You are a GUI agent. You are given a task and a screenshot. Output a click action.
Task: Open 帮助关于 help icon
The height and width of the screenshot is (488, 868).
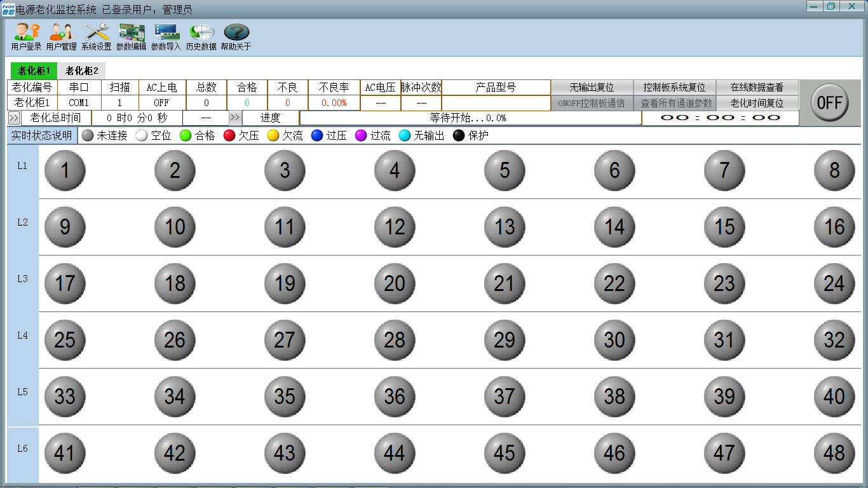click(236, 37)
